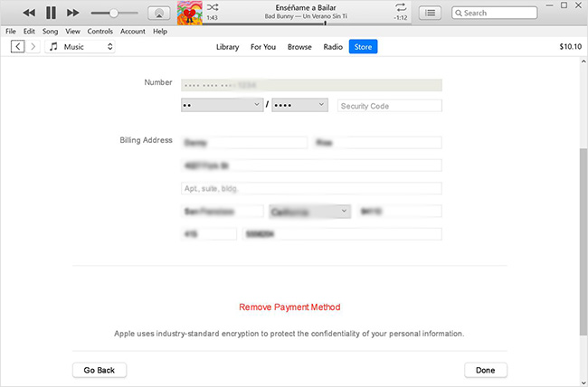Click Remove Payment Method link
Screen dimensions: 588x387
pyautogui.click(x=289, y=307)
